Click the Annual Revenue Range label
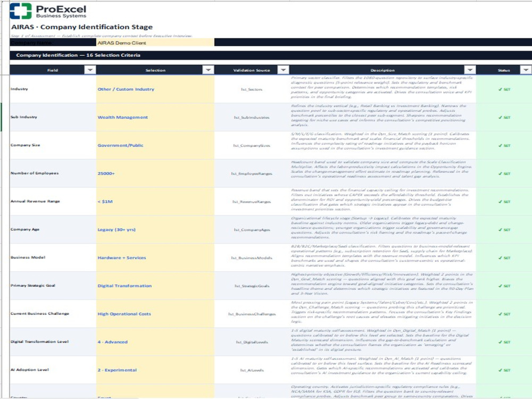Viewport: 532px width, 399px height. (35, 201)
